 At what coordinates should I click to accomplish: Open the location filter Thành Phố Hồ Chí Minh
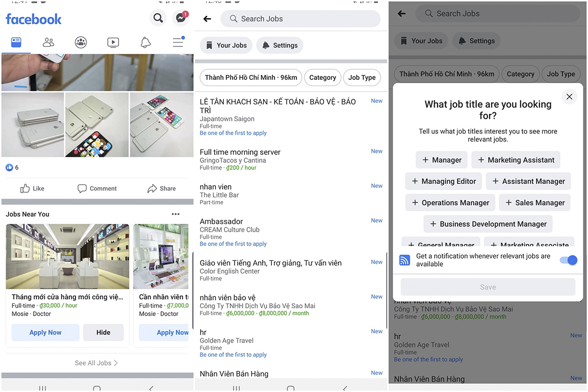tap(250, 77)
